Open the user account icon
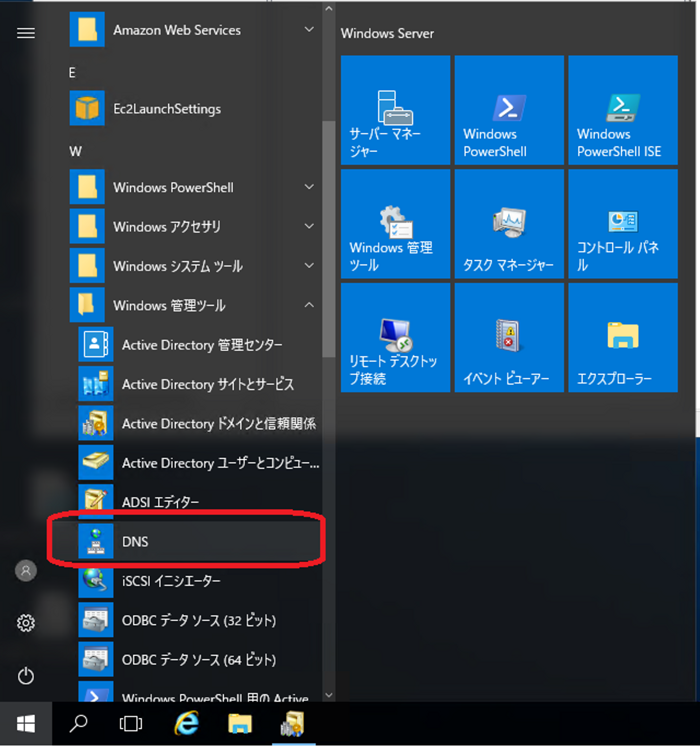 click(26, 571)
